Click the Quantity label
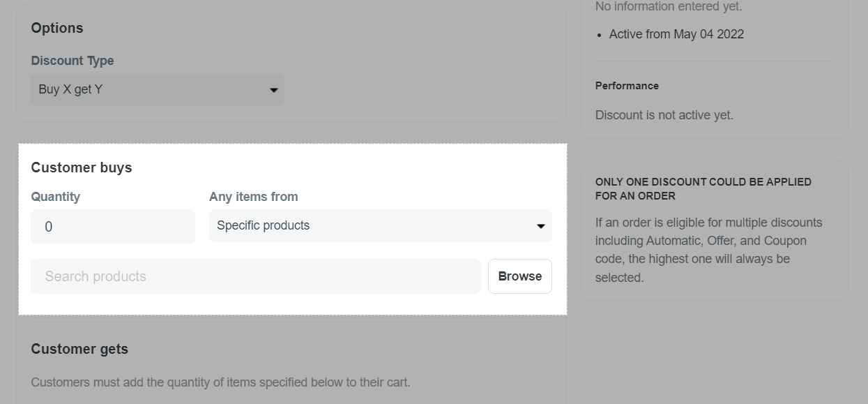Viewport: 868px width, 404px height. click(x=56, y=197)
